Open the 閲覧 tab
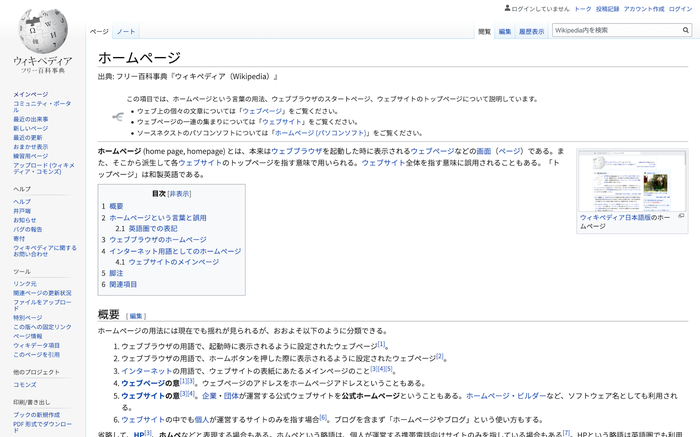This screenshot has height=437, width=700. (x=484, y=31)
